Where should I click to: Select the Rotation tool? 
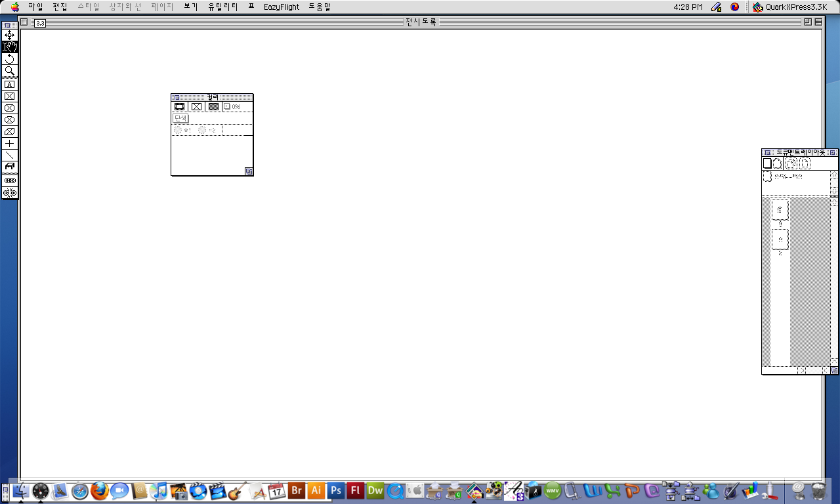click(9, 59)
